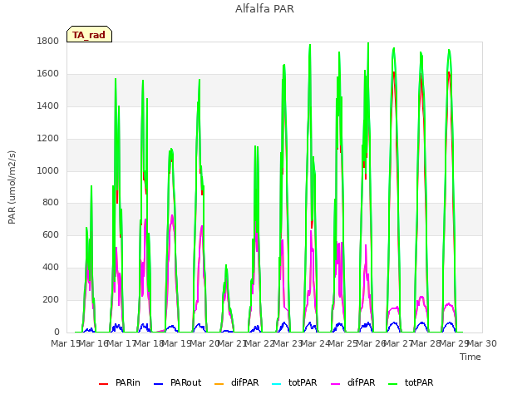Click the 1000 y-axis tick label
The image size is (532, 399).
click(48, 170)
